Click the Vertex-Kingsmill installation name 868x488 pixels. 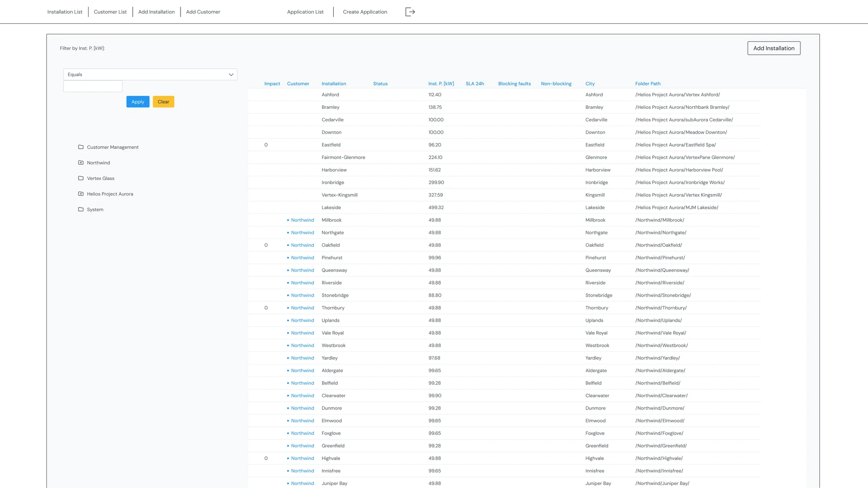click(x=339, y=195)
